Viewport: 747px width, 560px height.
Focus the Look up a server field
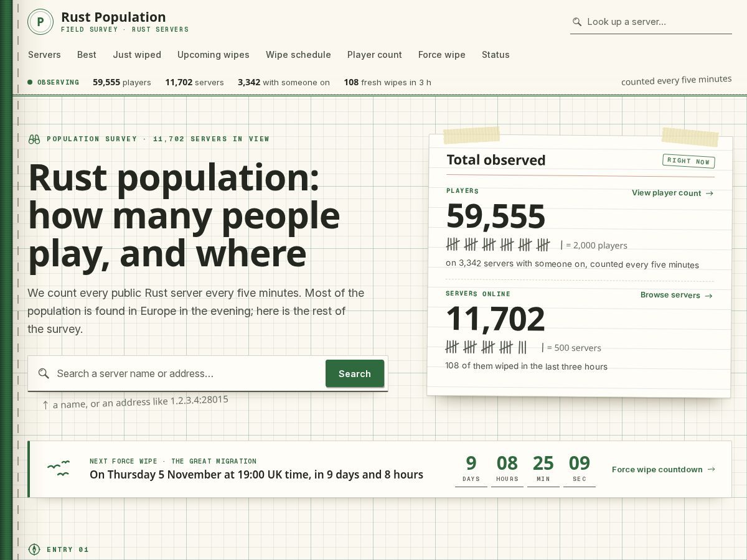pos(651,22)
